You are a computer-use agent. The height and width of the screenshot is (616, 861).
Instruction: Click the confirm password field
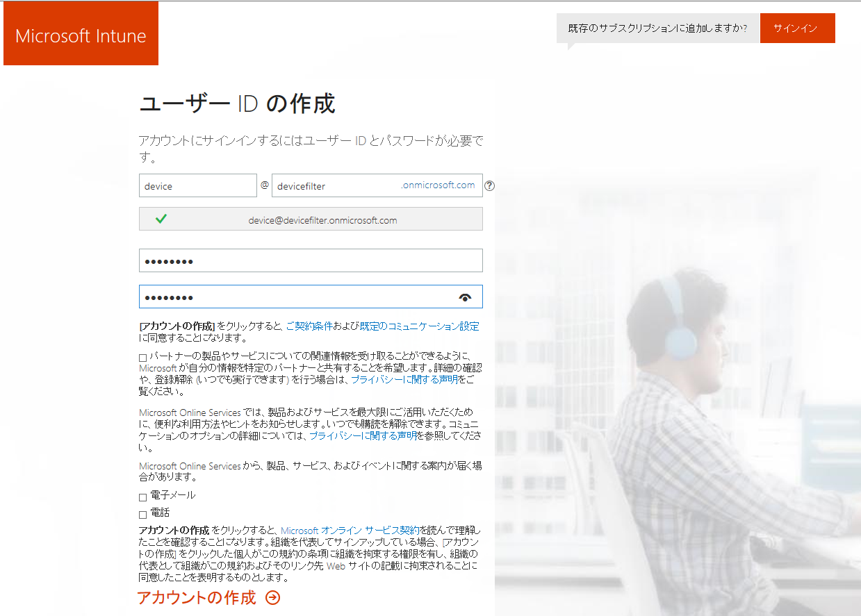[x=311, y=297]
